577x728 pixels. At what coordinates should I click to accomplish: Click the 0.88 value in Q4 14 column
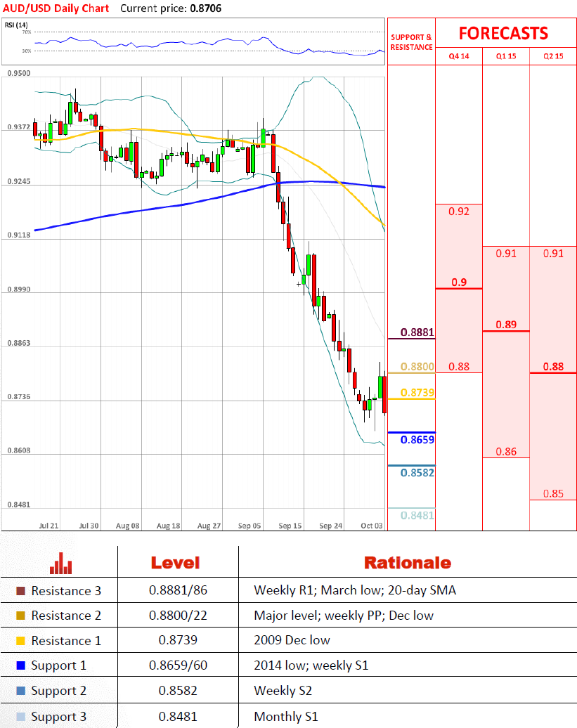(459, 367)
